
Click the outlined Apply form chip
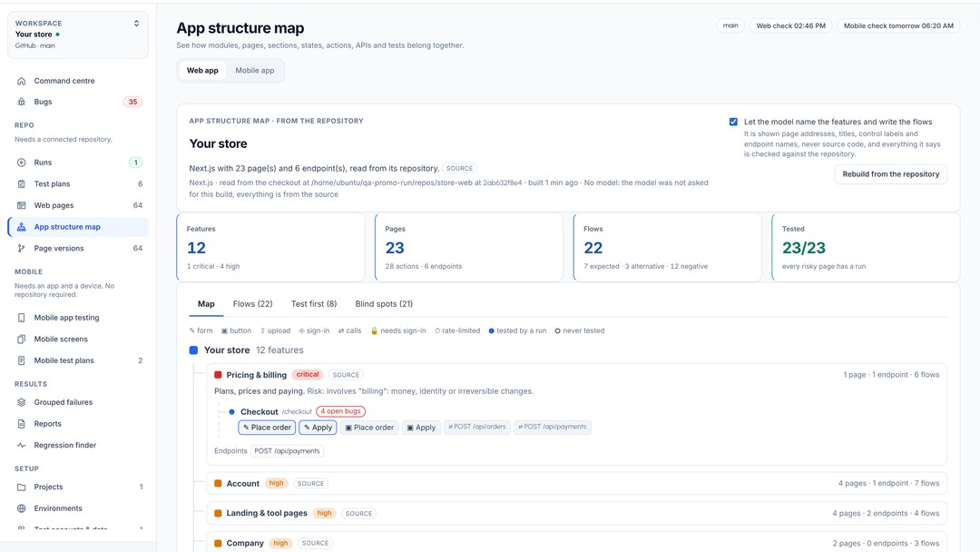tap(318, 428)
